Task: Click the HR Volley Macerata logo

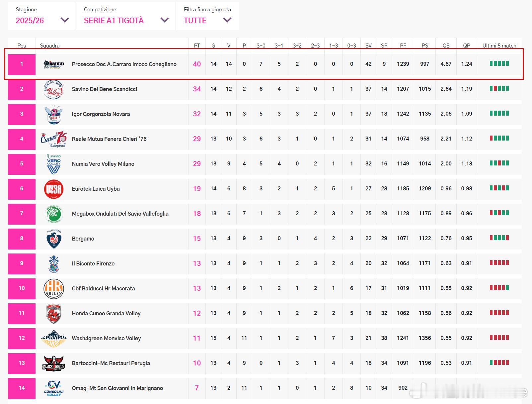Action: tap(54, 288)
